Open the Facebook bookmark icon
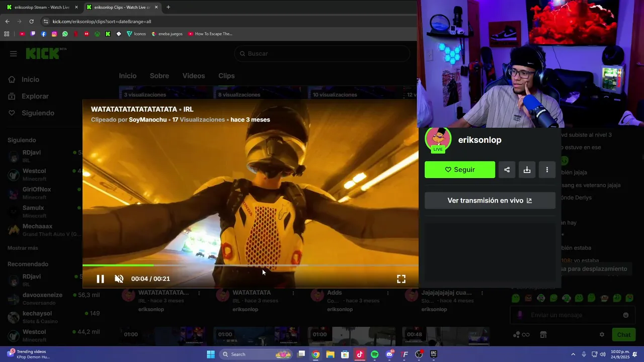 click(x=44, y=34)
